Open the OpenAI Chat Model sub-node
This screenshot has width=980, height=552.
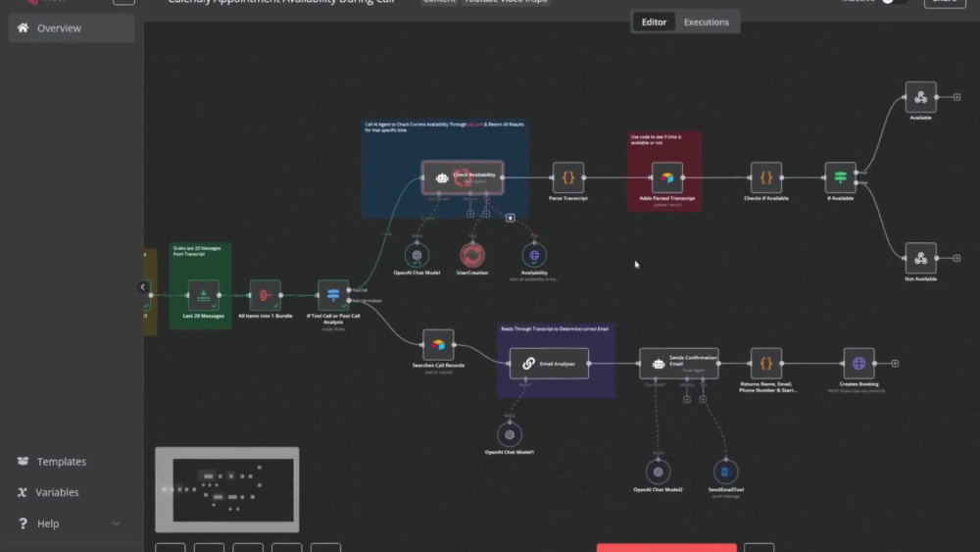416,255
